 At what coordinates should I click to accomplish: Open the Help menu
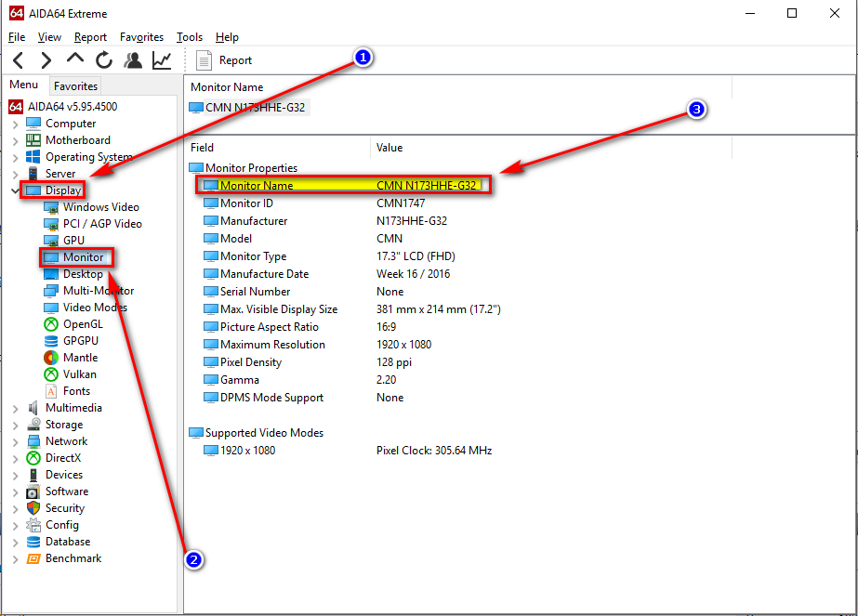(x=227, y=37)
